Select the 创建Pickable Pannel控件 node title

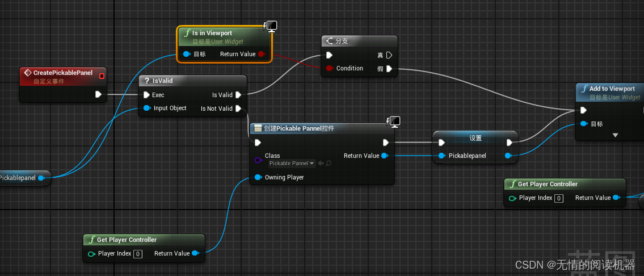pos(299,128)
